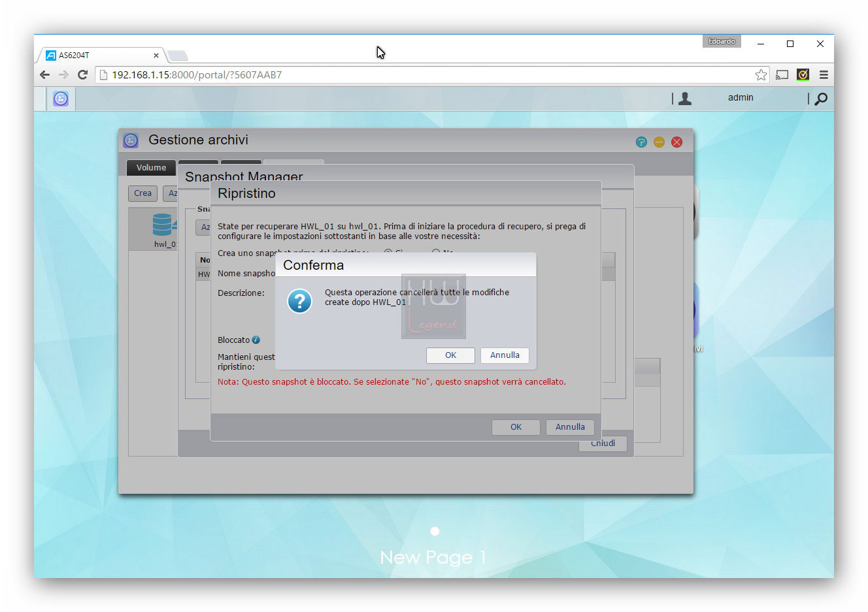
Task: Close the AS6204T browser tab
Action: [156, 56]
